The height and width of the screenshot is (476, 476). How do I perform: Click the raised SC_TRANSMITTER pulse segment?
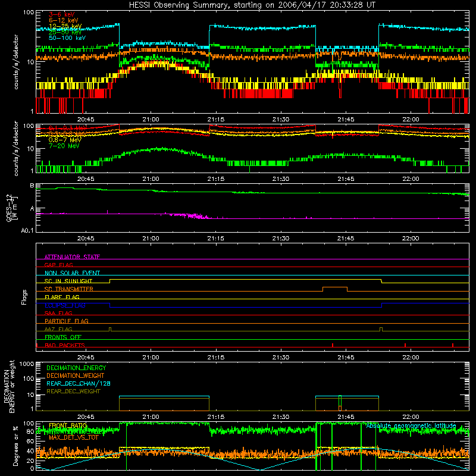point(335,287)
